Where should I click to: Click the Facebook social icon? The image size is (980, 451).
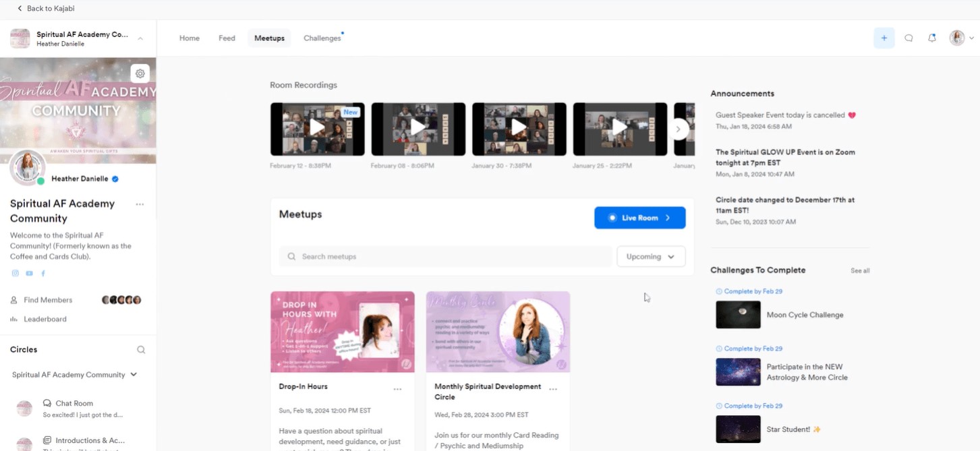click(x=43, y=273)
